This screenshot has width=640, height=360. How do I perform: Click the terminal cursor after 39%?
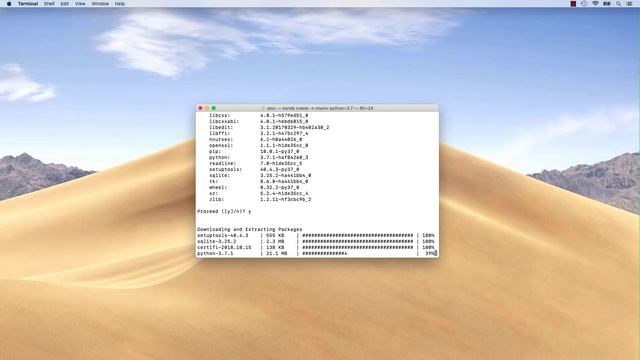click(436, 253)
